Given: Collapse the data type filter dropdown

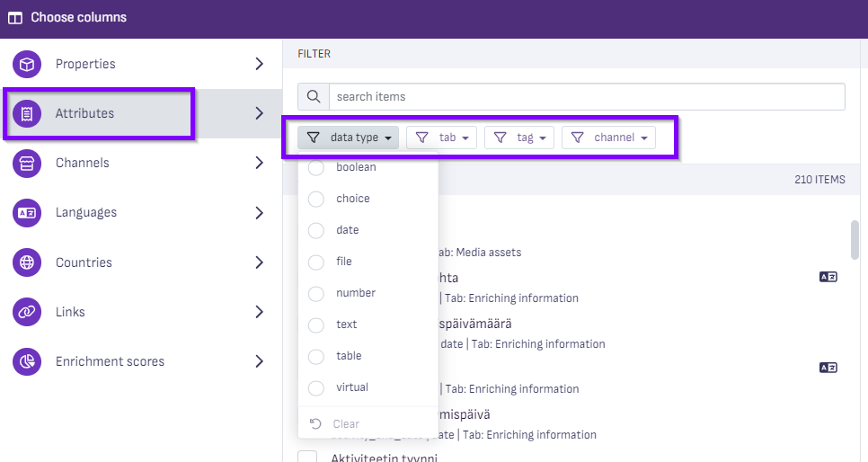Looking at the screenshot, I should pos(349,138).
